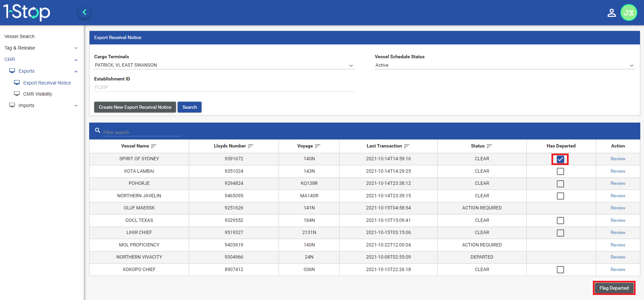The width and height of the screenshot is (644, 300).
Task: Select Exports in the sidebar
Action: click(x=27, y=71)
